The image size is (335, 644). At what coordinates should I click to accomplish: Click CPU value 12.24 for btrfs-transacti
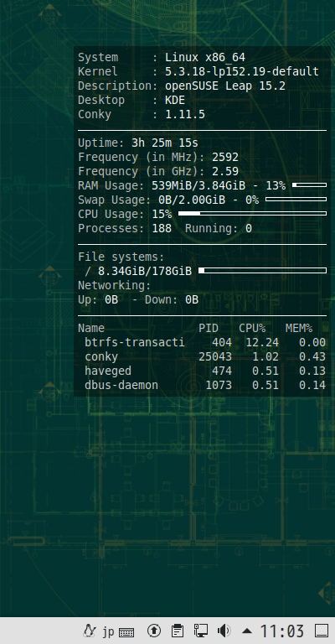262,342
